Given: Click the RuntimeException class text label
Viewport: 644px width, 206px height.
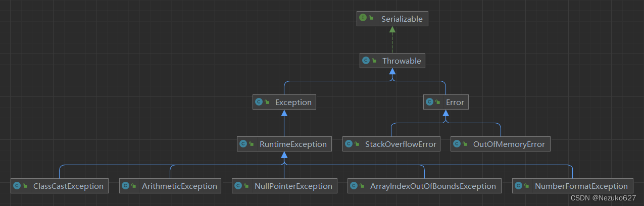Looking at the screenshot, I should (293, 144).
